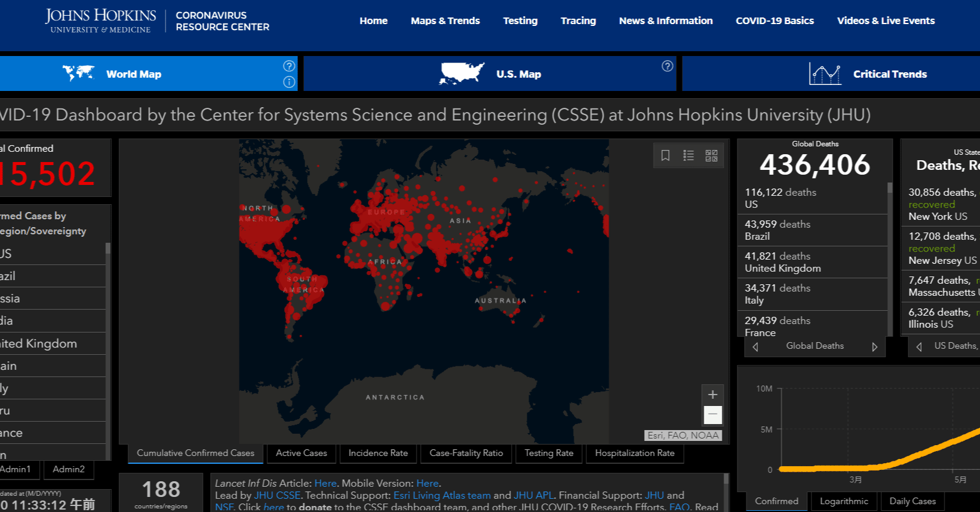This screenshot has height=512, width=980.
Task: Show the Daily Cases chart tab
Action: point(913,501)
